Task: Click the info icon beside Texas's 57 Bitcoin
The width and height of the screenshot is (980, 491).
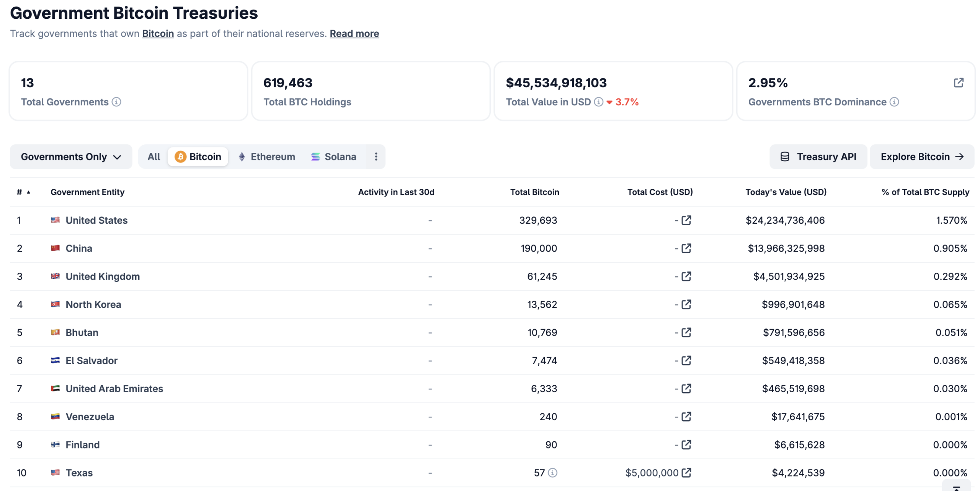Action: pos(552,473)
